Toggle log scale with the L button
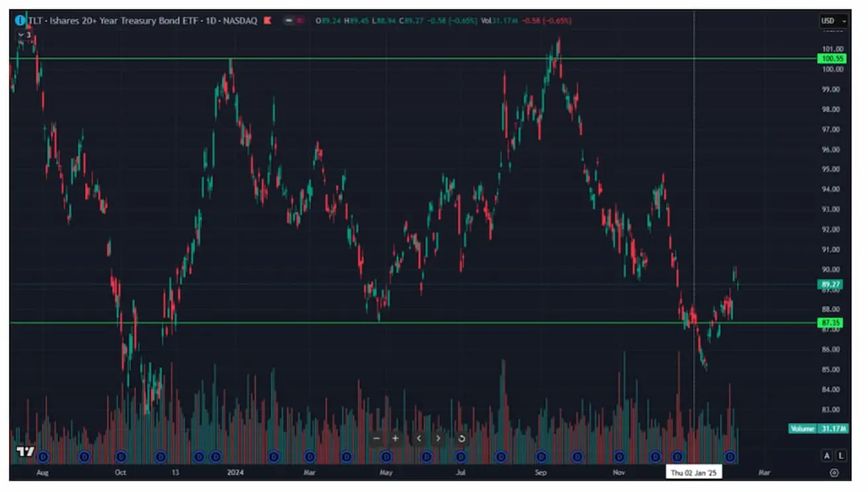The width and height of the screenshot is (868, 492). [x=841, y=456]
